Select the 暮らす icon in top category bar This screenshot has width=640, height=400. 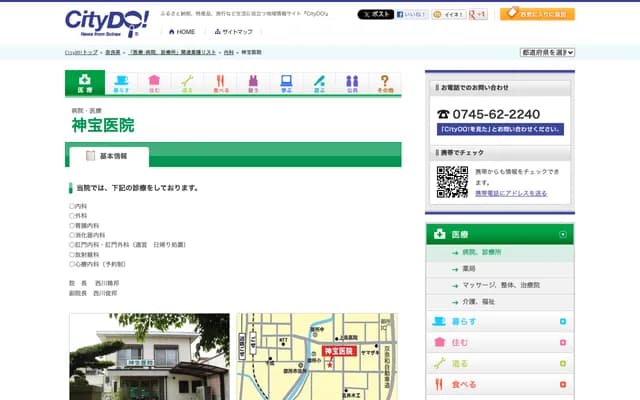pyautogui.click(x=121, y=83)
